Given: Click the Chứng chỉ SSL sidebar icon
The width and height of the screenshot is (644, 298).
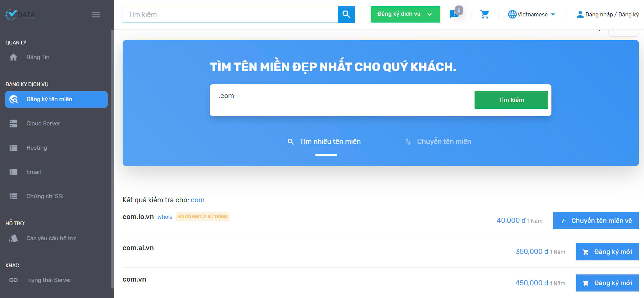Looking at the screenshot, I should click(x=13, y=196).
